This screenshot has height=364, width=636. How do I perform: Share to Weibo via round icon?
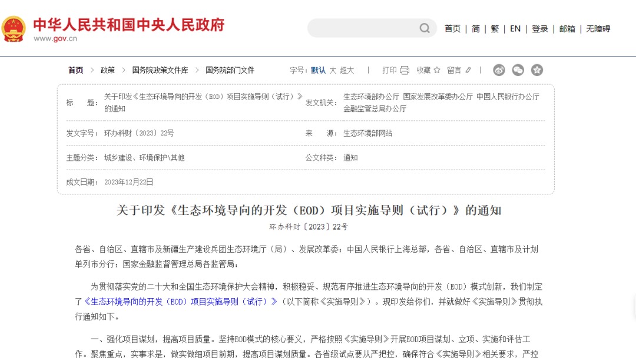pyautogui.click(x=499, y=70)
